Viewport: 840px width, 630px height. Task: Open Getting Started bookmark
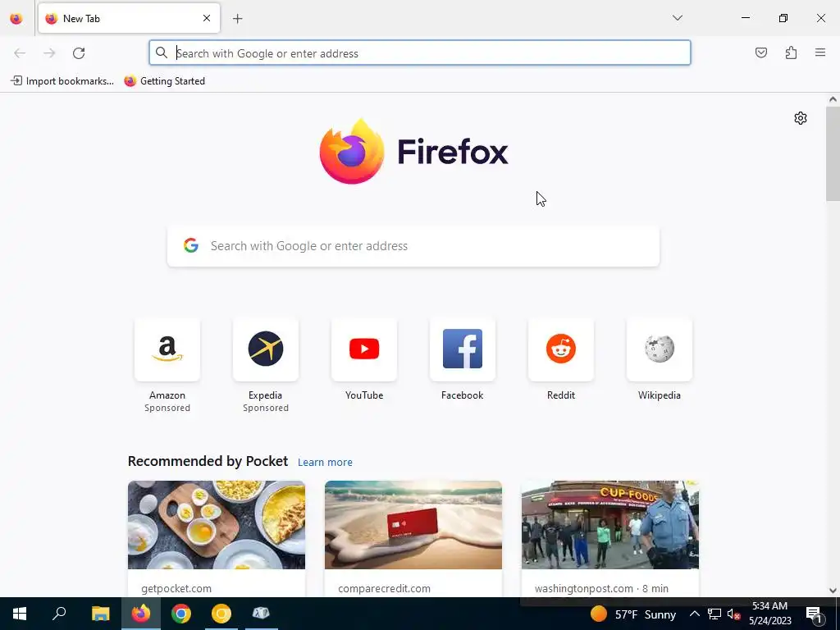(164, 81)
